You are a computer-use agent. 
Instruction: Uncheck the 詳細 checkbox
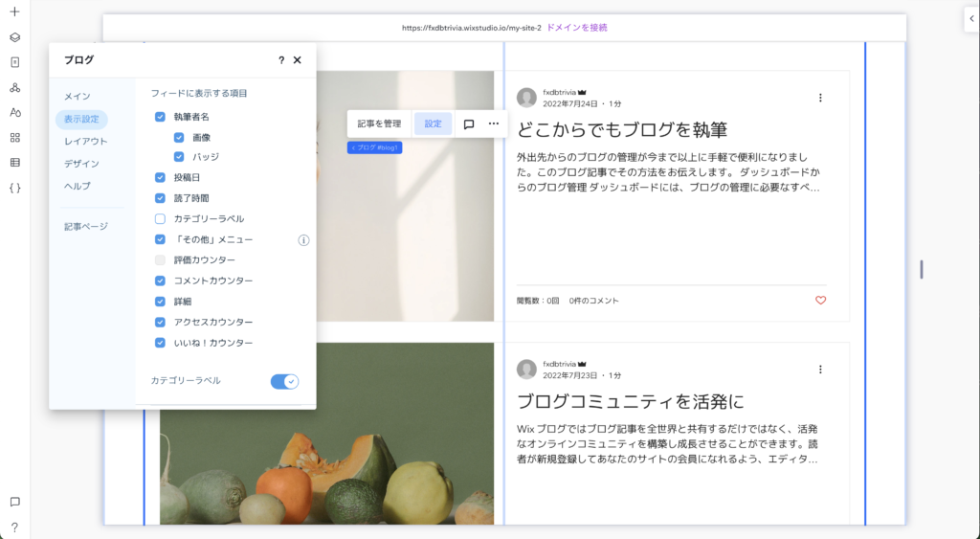(160, 302)
